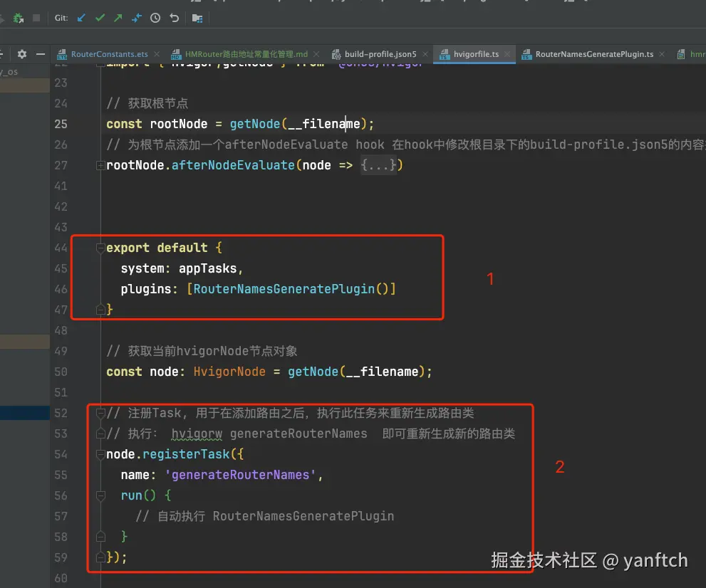Viewport: 706px width, 588px height.
Task: Click the stop square icon in the toolbar
Action: [35, 18]
